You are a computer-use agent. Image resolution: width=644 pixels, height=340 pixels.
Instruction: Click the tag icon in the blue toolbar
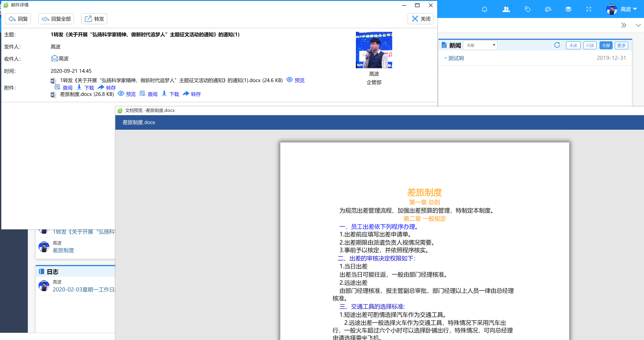528,9
